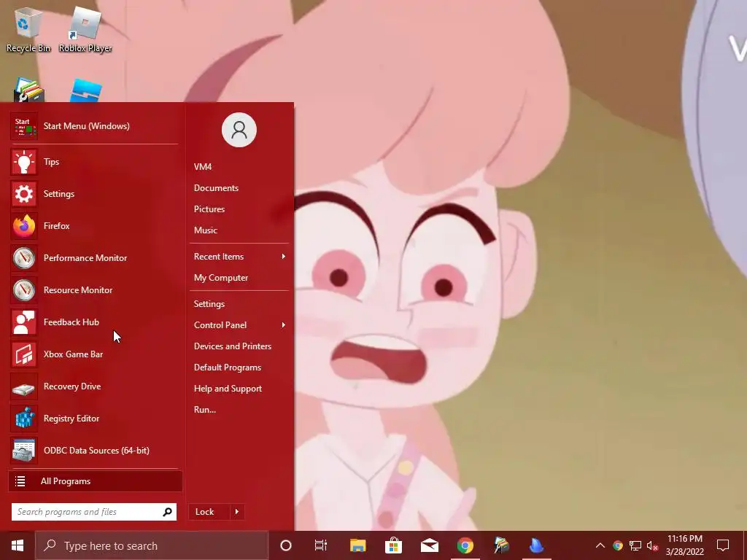Open Settings gear in pinned programs list
Image resolution: width=747 pixels, height=560 pixels.
point(94,194)
